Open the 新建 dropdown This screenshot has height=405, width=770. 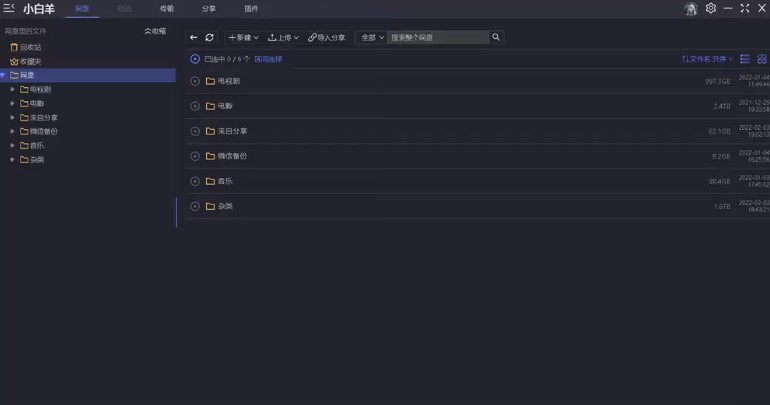[243, 37]
